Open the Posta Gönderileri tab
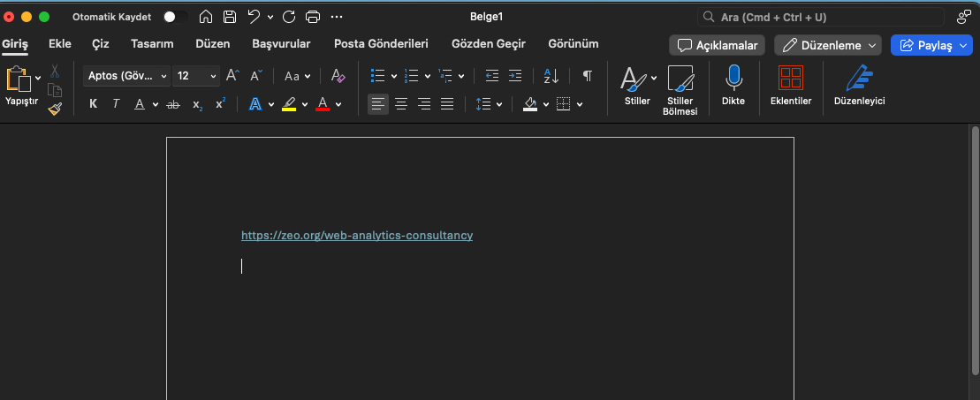 pyautogui.click(x=381, y=44)
